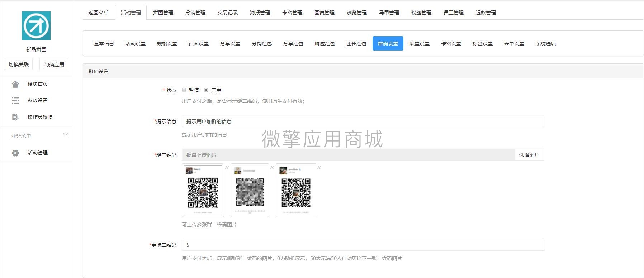
Task: Click 选择图片 to upload QR codes
Action: point(529,155)
